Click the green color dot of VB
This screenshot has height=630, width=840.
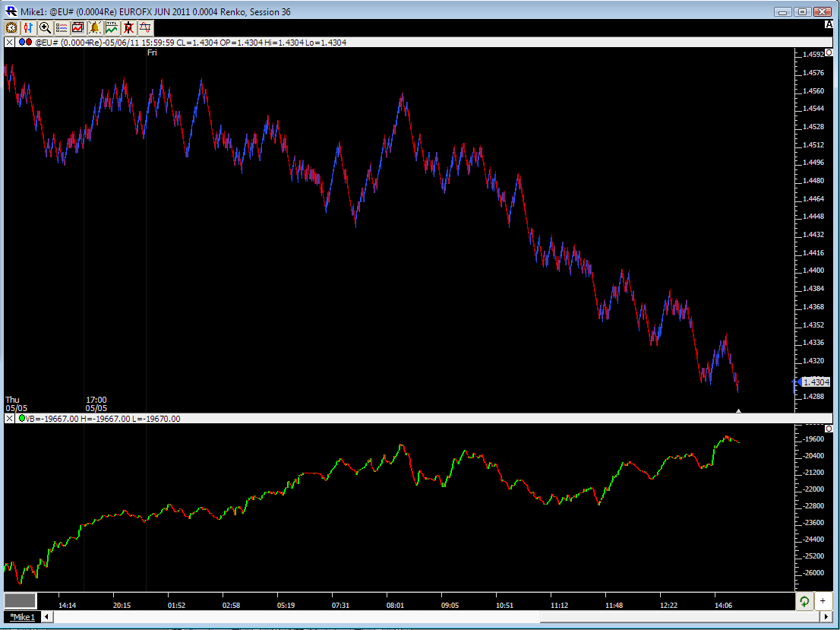point(22,418)
